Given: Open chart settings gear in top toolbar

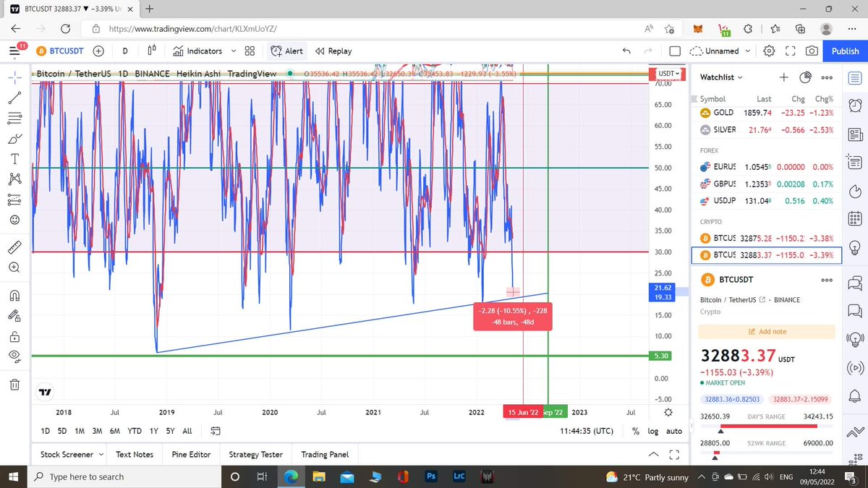Looking at the screenshot, I should pyautogui.click(x=770, y=51).
